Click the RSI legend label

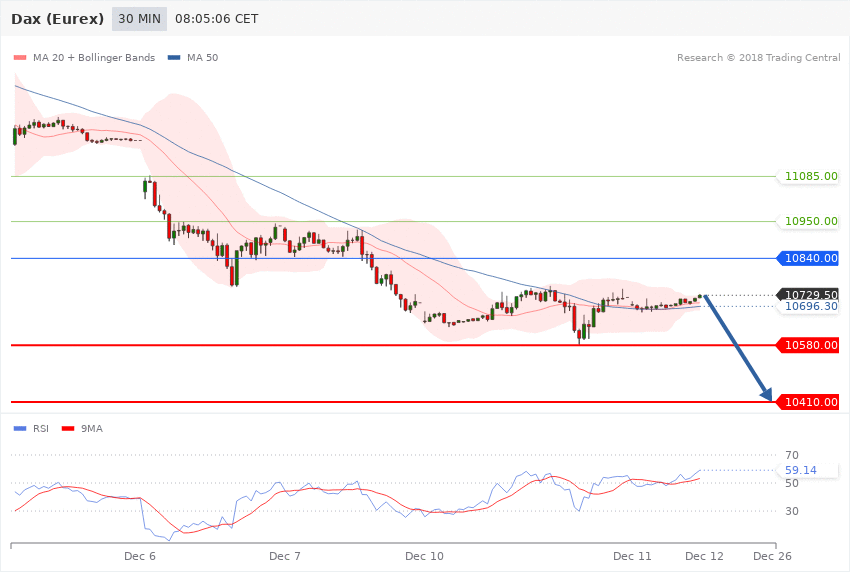(41, 429)
